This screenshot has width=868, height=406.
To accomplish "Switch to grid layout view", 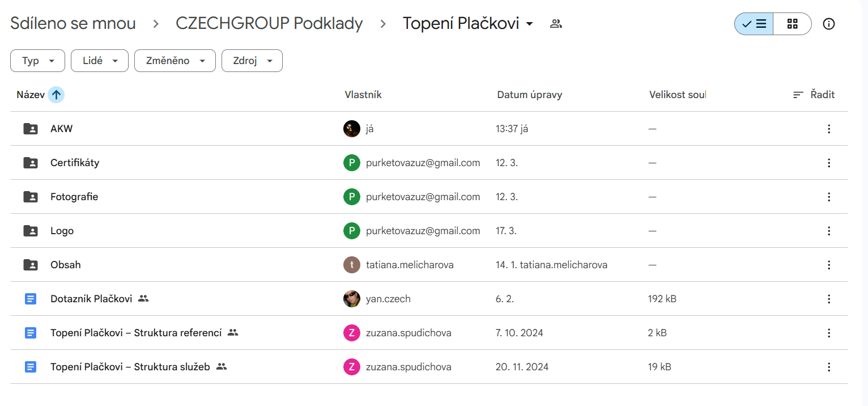I will point(792,24).
